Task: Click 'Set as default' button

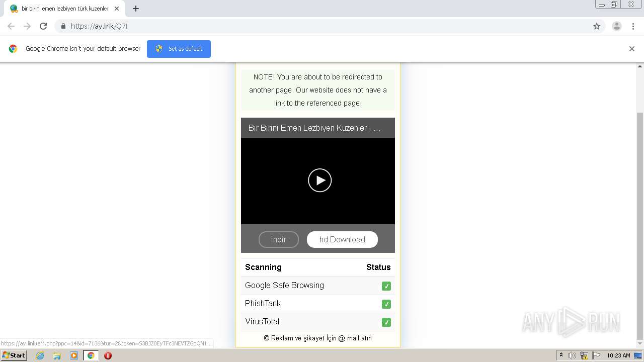Action: [179, 49]
